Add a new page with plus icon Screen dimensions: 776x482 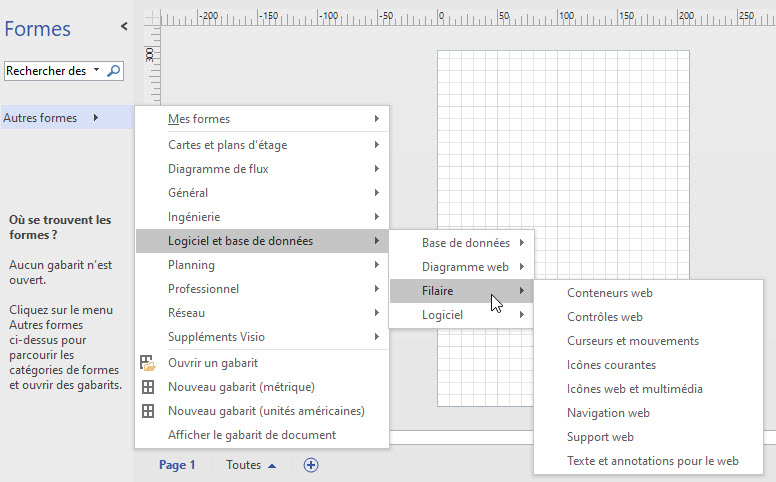pos(311,465)
